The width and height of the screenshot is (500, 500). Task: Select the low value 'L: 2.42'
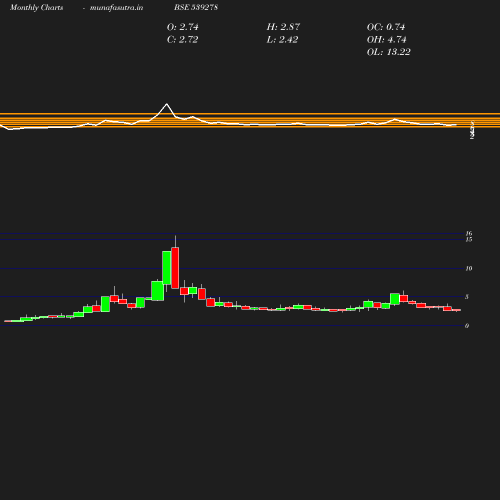(x=282, y=40)
